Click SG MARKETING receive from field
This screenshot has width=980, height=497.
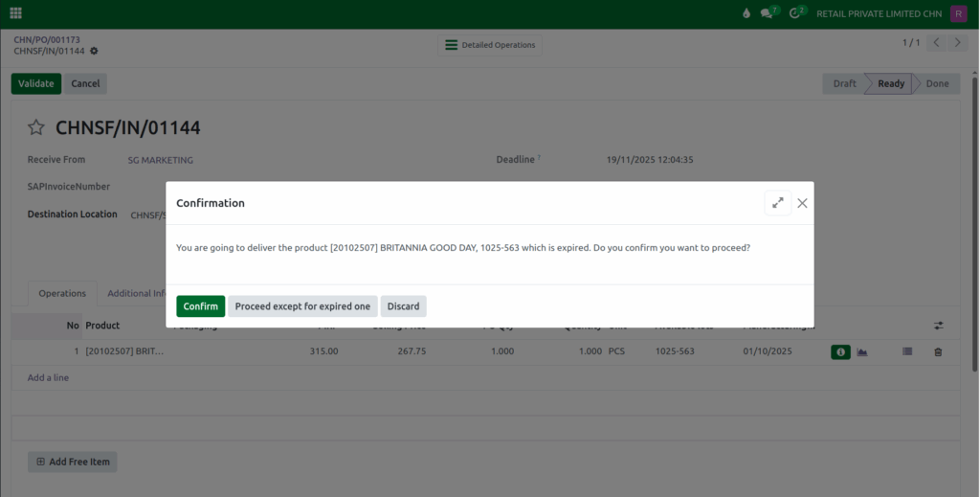[161, 160]
